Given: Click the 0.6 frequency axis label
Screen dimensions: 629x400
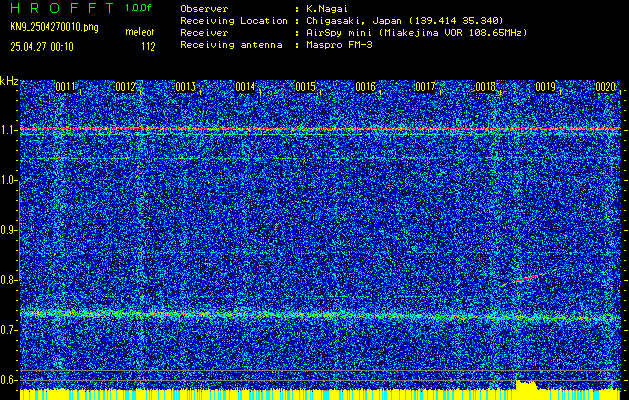Looking at the screenshot, I should (9, 380).
